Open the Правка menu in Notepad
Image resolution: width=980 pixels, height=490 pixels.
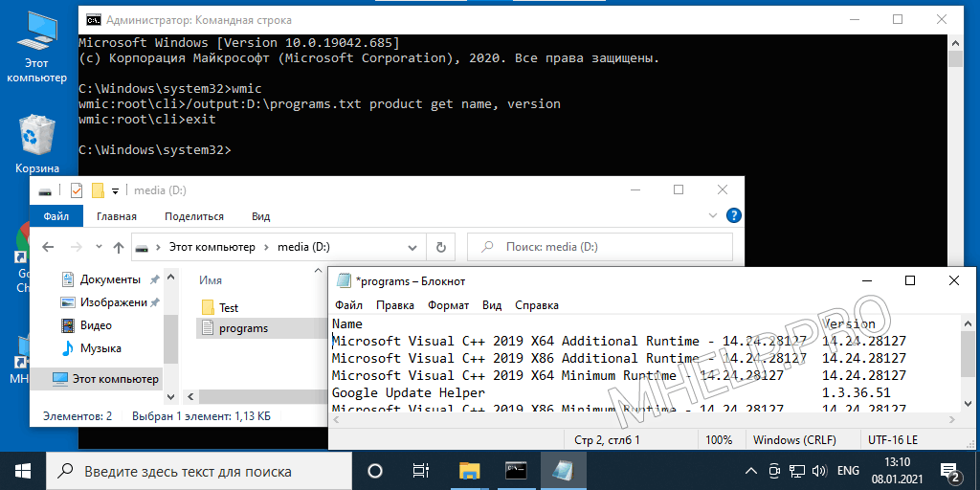point(395,305)
